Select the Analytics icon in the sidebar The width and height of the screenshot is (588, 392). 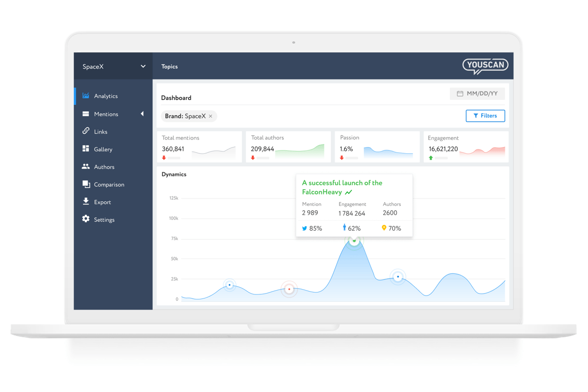[x=86, y=96]
